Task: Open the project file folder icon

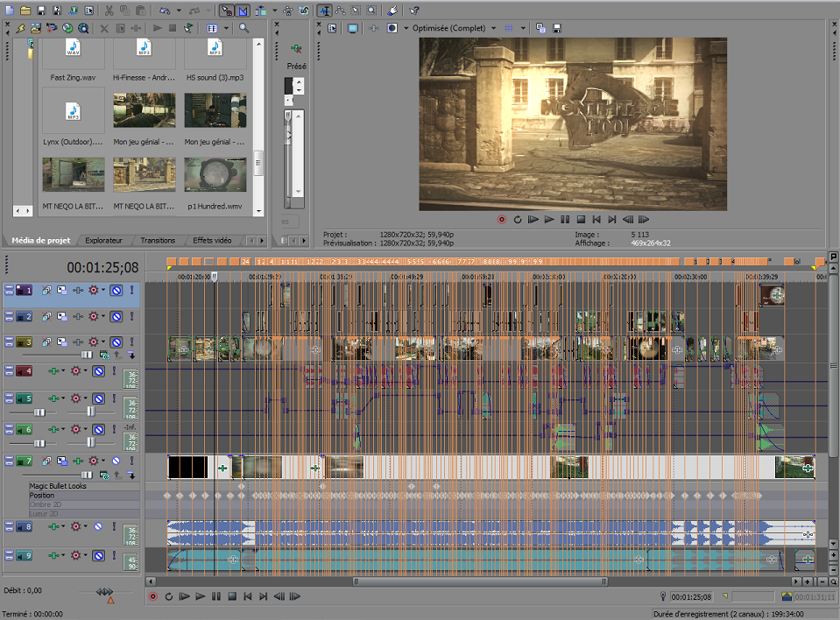Action: (25, 11)
